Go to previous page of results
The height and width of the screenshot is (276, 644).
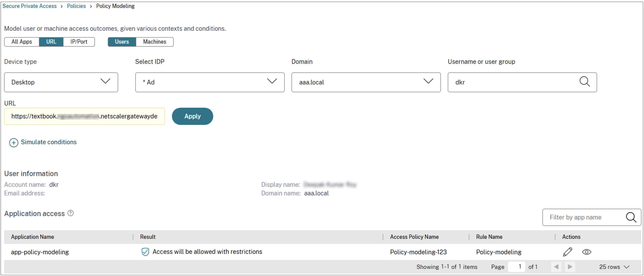[x=556, y=267]
